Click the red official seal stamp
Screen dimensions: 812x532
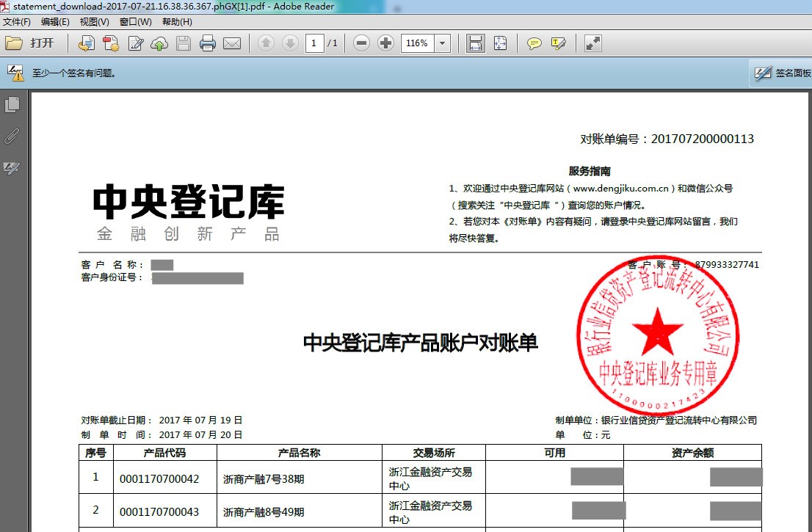point(658,336)
